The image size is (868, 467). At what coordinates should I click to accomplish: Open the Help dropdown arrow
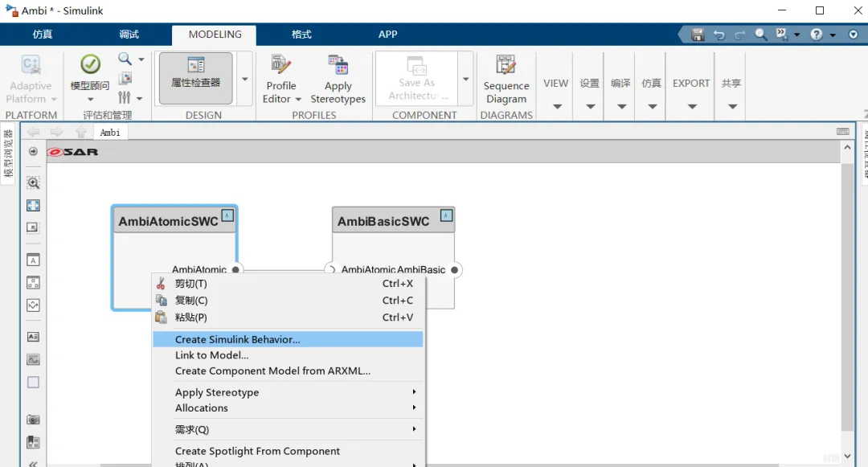point(833,35)
